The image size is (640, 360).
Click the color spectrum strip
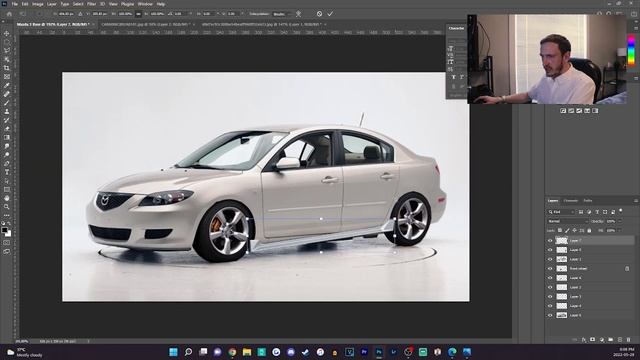point(631,50)
